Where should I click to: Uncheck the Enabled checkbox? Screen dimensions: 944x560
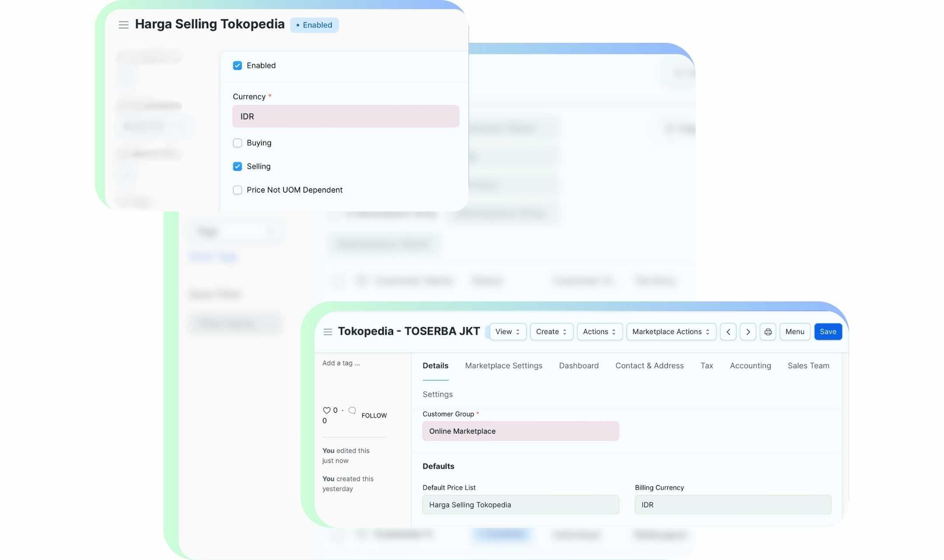click(237, 66)
